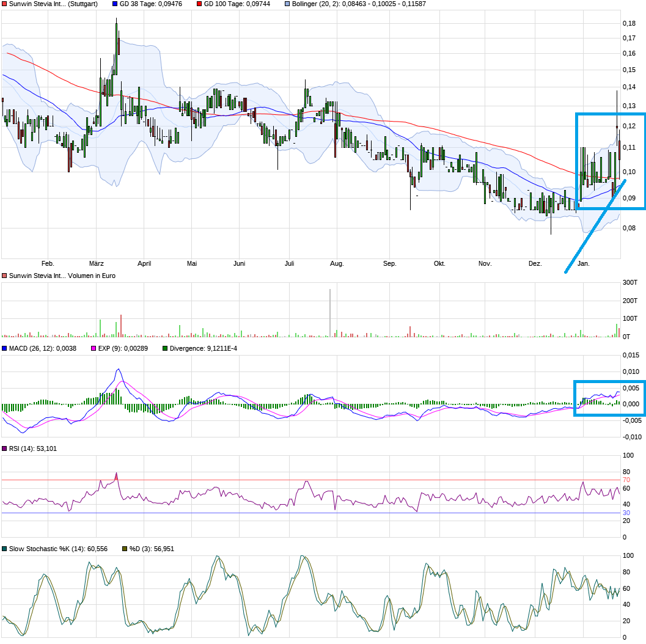Click the 'Juli' month axis label
The image size is (646, 644).
tap(289, 263)
